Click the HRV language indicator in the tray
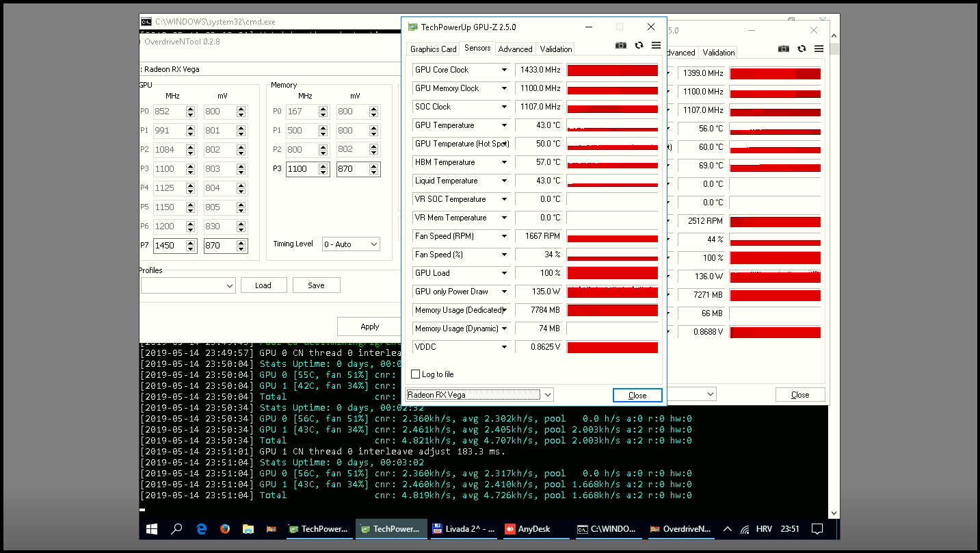Screen dimensions: 980x553 pos(764,528)
